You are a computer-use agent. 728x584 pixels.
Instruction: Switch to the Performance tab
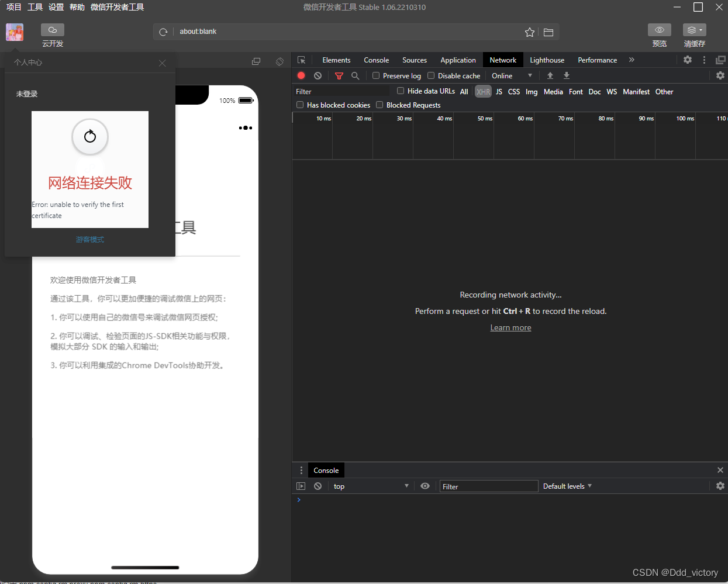pyautogui.click(x=597, y=60)
